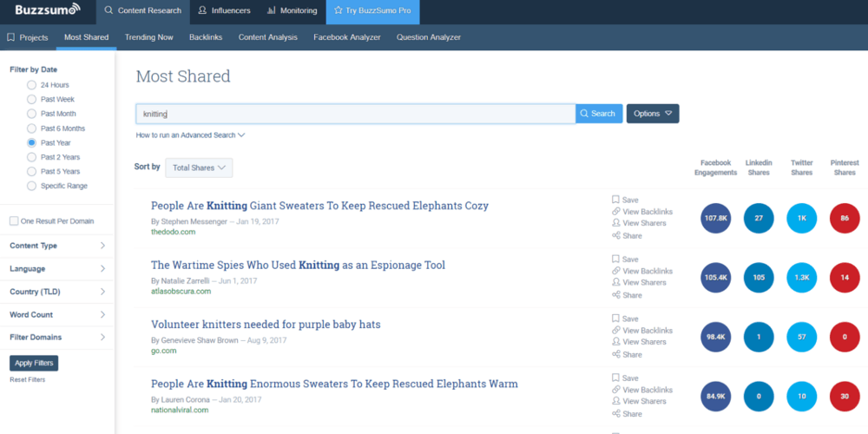Click the Apply Filters button

click(34, 363)
